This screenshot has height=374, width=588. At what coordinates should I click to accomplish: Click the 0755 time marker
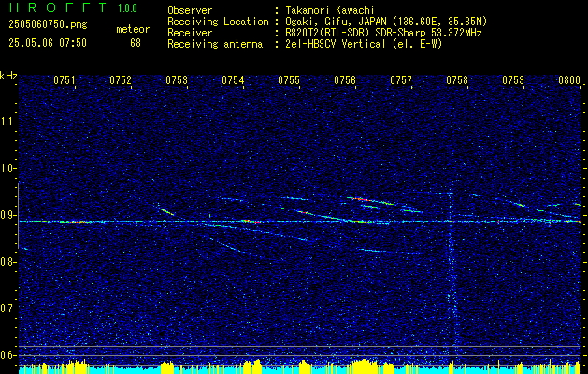coord(289,80)
